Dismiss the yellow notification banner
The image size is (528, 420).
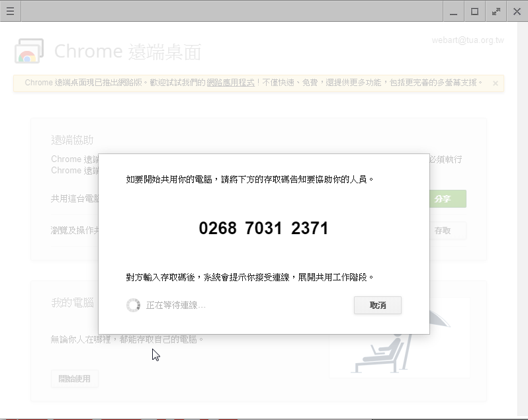click(496, 83)
